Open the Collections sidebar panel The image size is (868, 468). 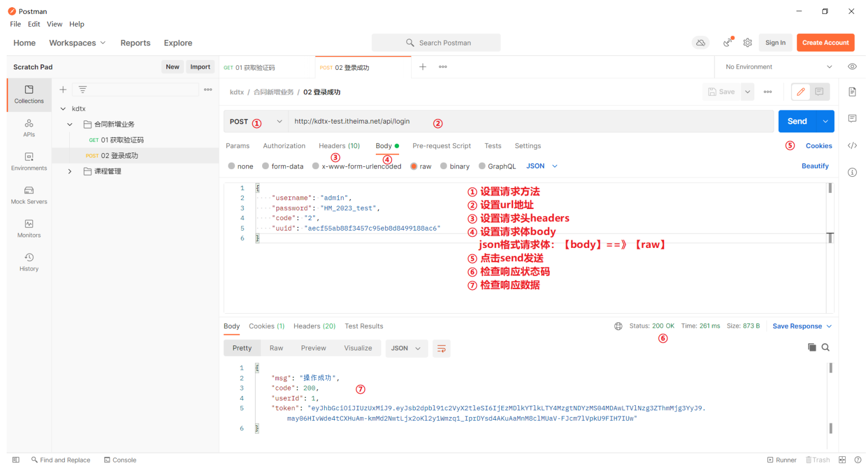tap(29, 94)
